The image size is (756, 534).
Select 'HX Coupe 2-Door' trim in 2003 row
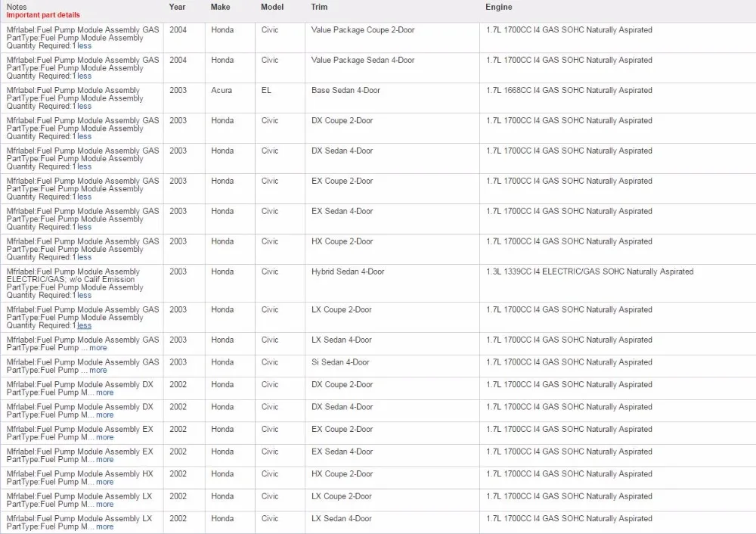pos(342,241)
